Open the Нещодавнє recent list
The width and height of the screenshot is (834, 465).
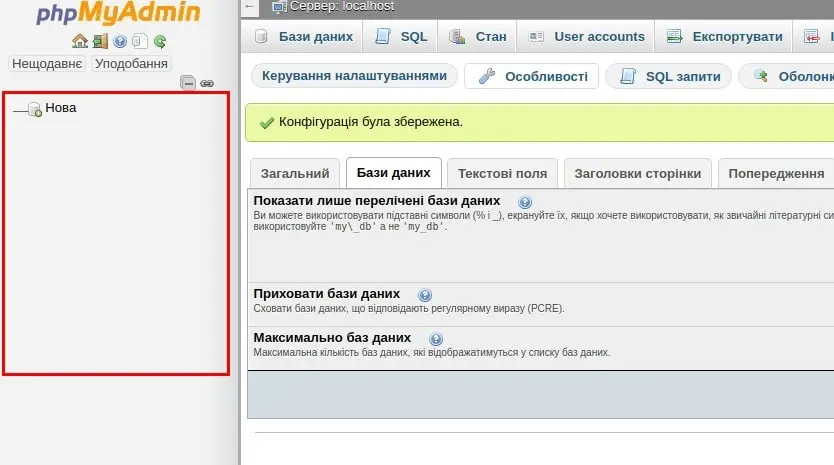[x=47, y=63]
